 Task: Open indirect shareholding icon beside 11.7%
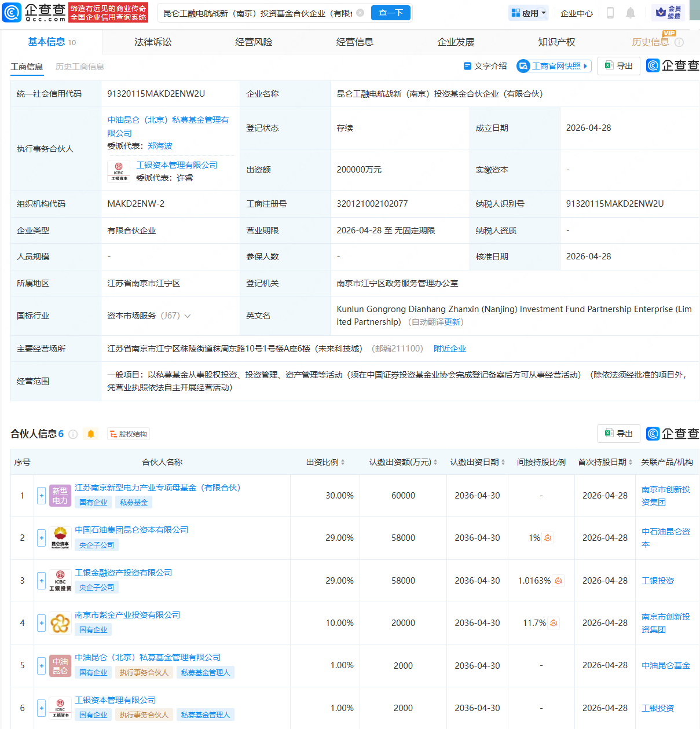pos(554,623)
